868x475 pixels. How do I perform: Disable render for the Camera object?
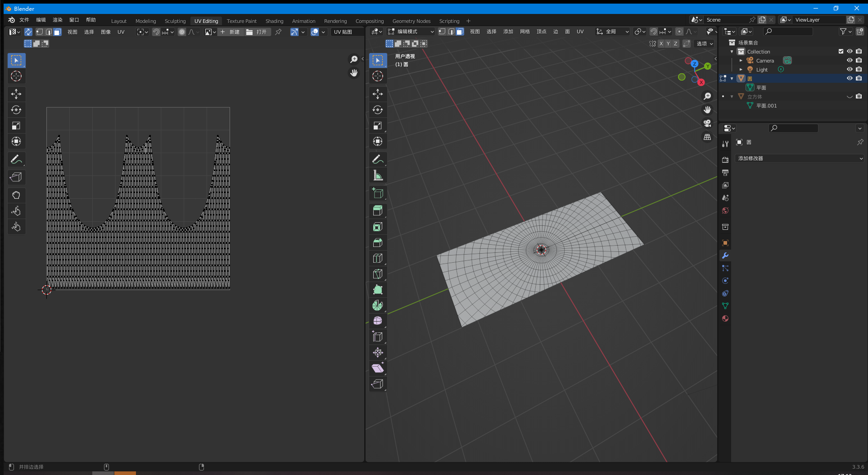pyautogui.click(x=859, y=60)
